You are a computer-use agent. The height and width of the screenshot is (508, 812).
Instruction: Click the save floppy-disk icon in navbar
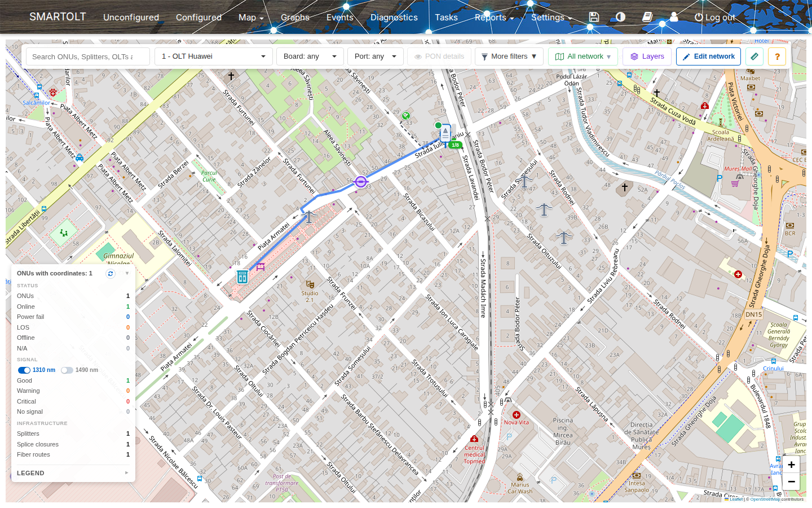(594, 17)
